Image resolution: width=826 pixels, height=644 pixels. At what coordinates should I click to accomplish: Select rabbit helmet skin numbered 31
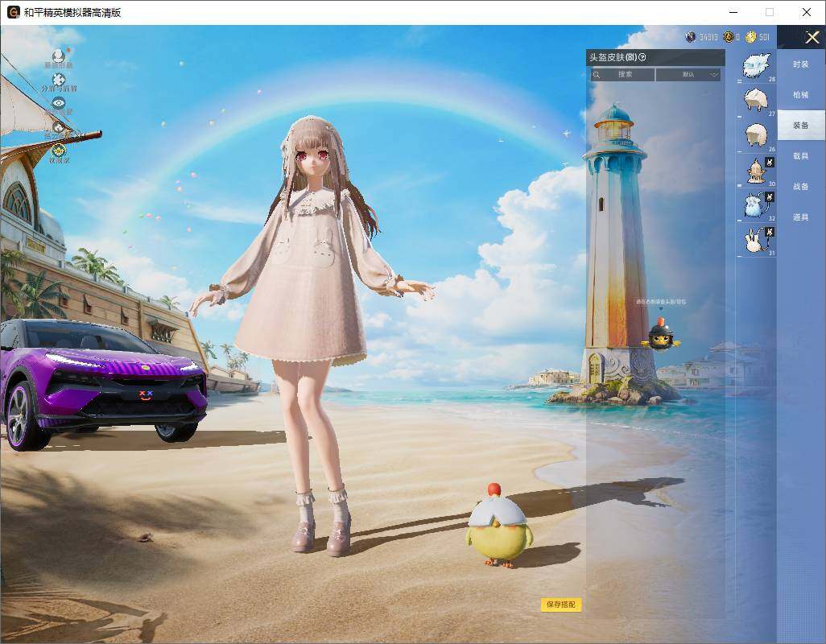(x=756, y=240)
